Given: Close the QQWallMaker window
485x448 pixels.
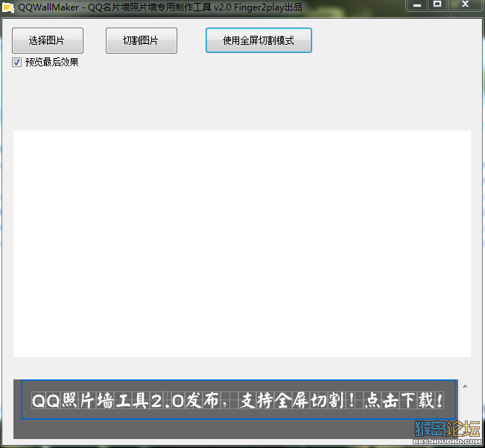Looking at the screenshot, I should point(465,4).
